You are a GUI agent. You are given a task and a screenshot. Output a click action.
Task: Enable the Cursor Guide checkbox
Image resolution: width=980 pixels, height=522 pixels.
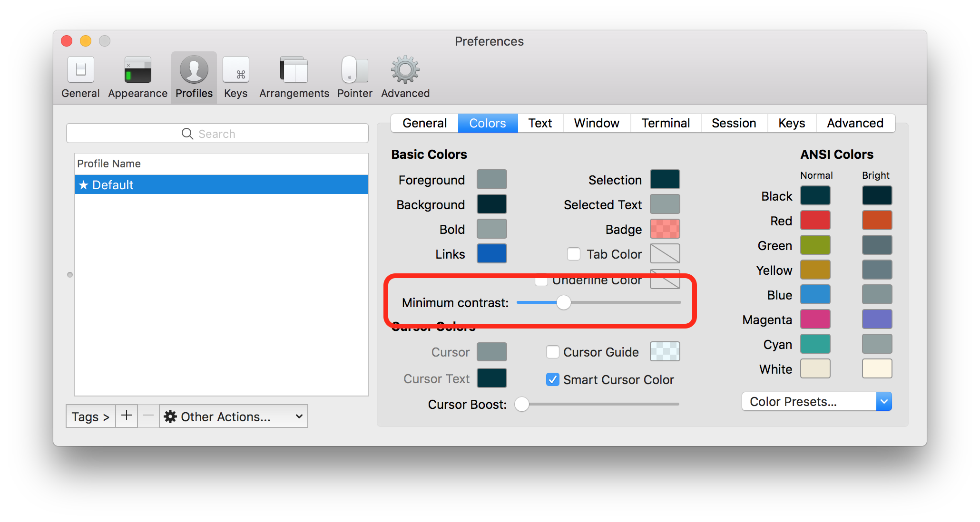click(x=552, y=352)
